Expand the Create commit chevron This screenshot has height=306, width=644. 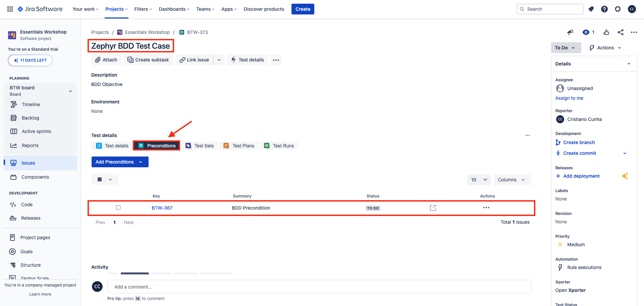(x=625, y=153)
